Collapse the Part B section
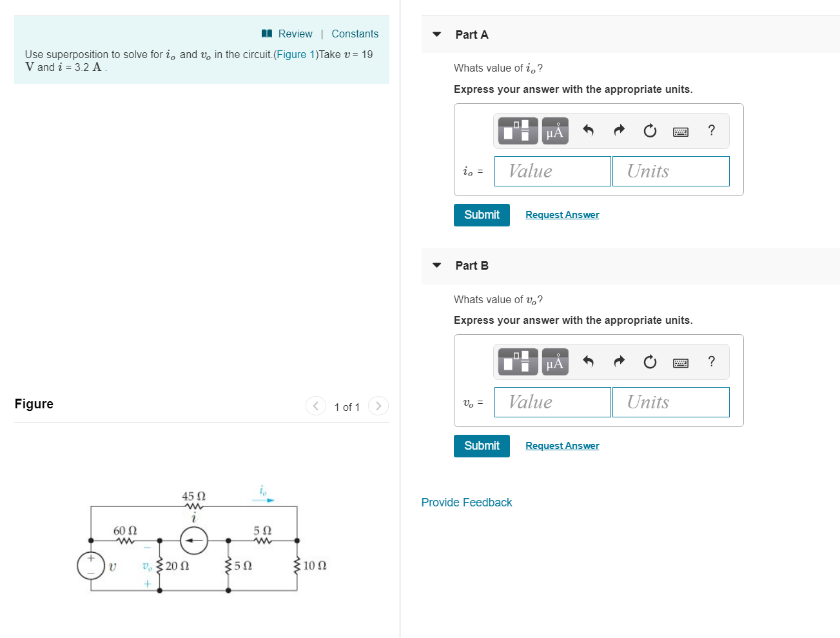This screenshot has height=638, width=840. (x=437, y=265)
